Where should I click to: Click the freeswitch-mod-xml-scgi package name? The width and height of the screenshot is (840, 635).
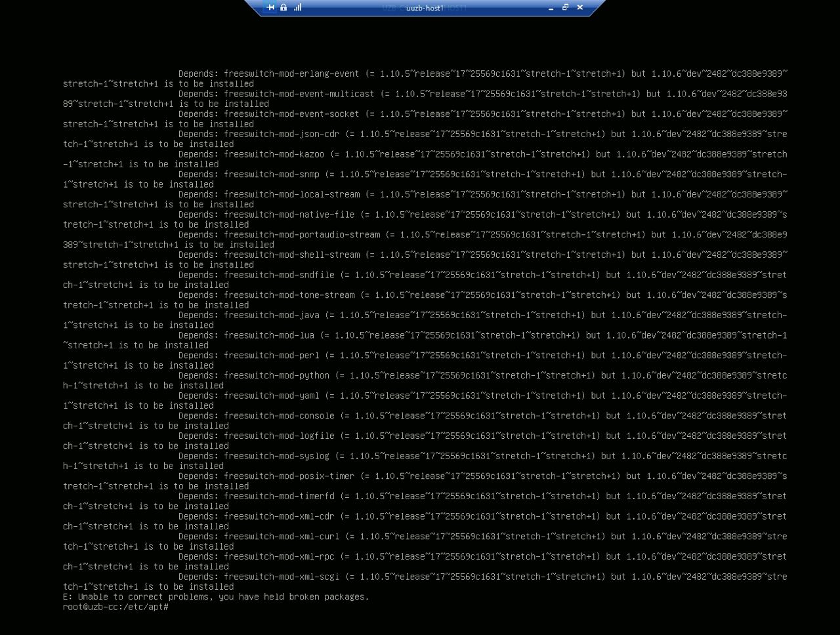[x=282, y=577]
